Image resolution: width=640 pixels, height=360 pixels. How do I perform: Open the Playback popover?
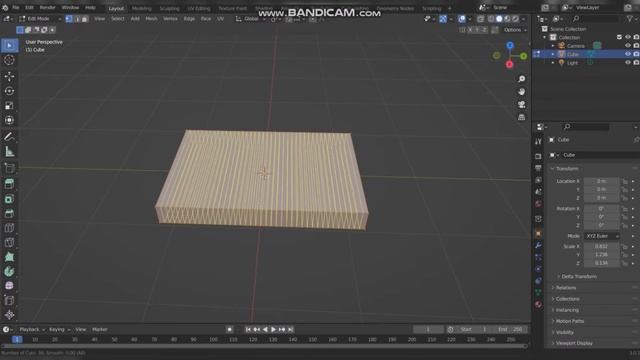pyautogui.click(x=31, y=329)
